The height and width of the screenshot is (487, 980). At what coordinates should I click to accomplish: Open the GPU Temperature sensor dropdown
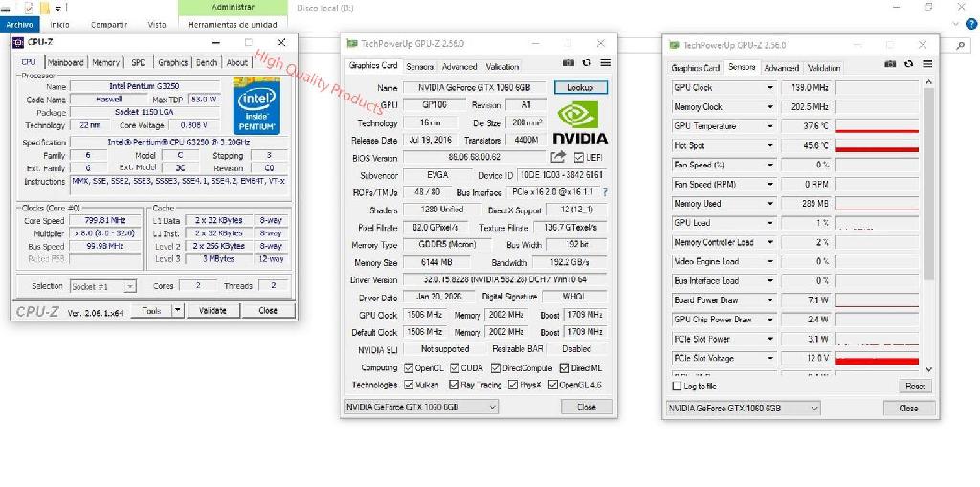770,126
